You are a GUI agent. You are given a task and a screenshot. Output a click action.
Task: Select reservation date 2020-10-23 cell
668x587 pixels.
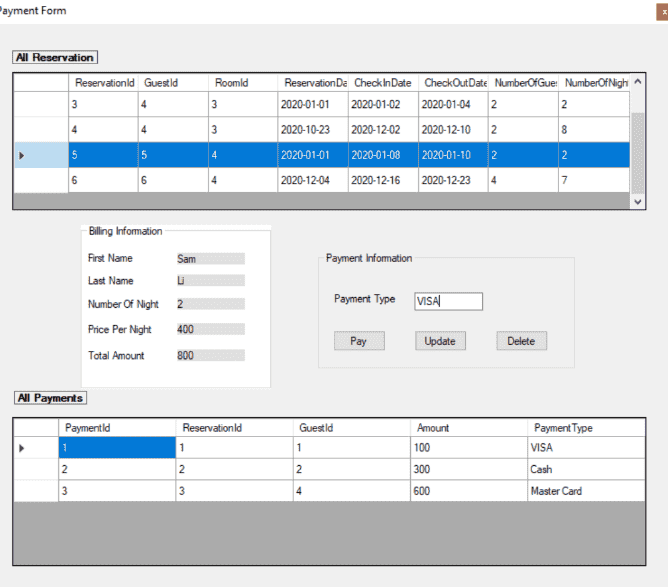(313, 129)
